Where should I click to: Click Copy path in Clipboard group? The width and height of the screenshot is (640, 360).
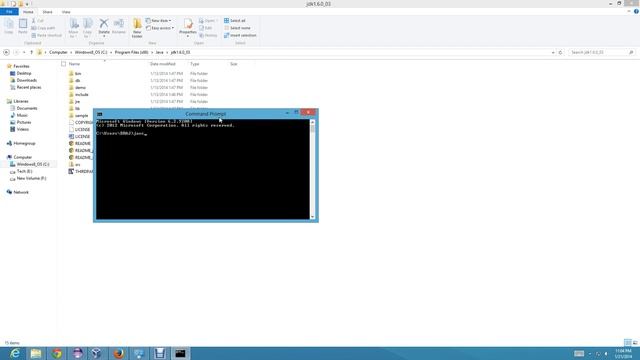click(43, 28)
